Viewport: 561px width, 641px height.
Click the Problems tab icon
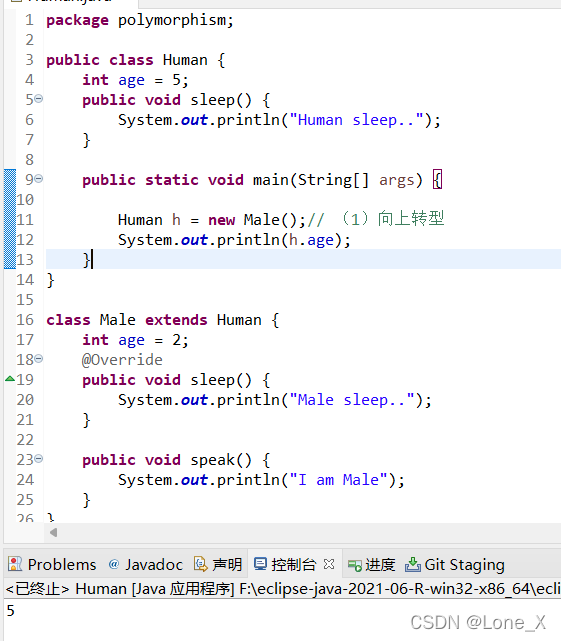[x=15, y=564]
